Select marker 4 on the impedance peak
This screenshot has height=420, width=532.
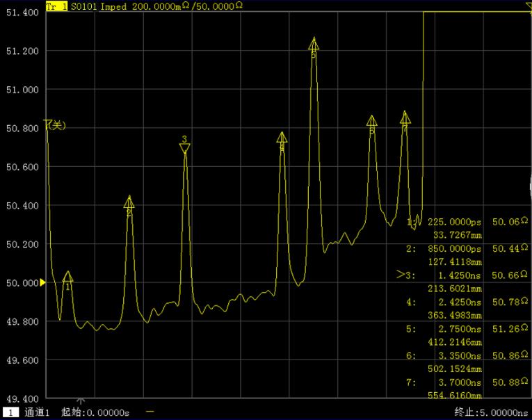pyautogui.click(x=282, y=138)
